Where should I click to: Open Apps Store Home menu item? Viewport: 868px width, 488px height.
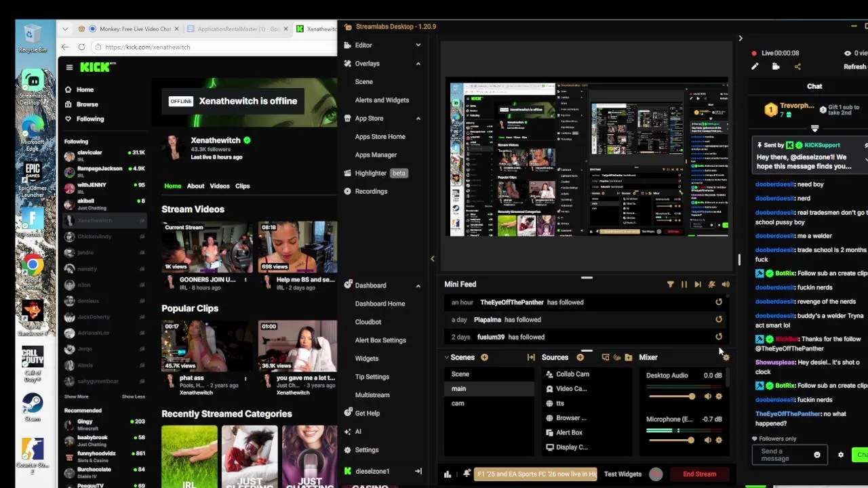[380, 136]
